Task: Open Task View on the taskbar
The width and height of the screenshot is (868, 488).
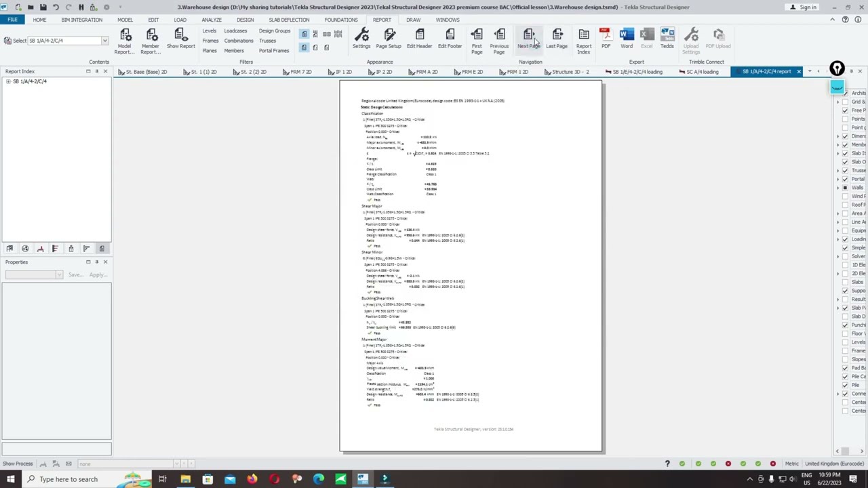Action: point(163,479)
